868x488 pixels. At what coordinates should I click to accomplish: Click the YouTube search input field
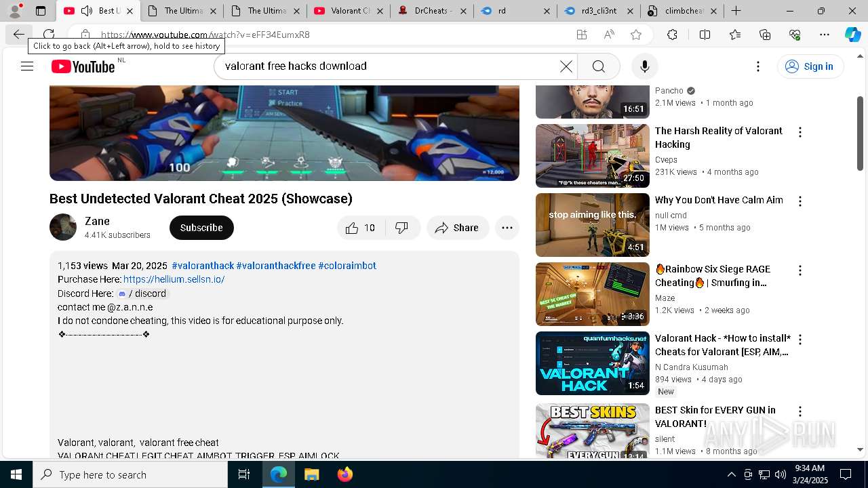390,66
